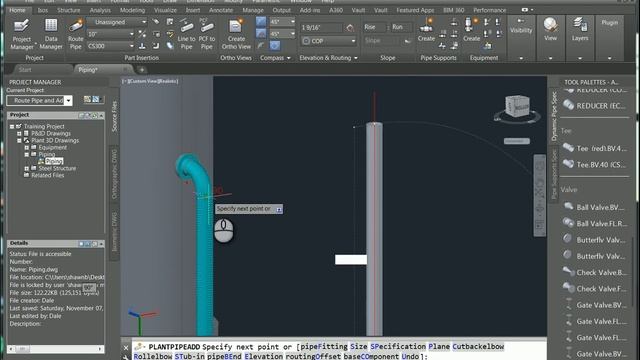Open the Plugin ribbon panel
The image size is (640, 360).
tap(609, 23)
